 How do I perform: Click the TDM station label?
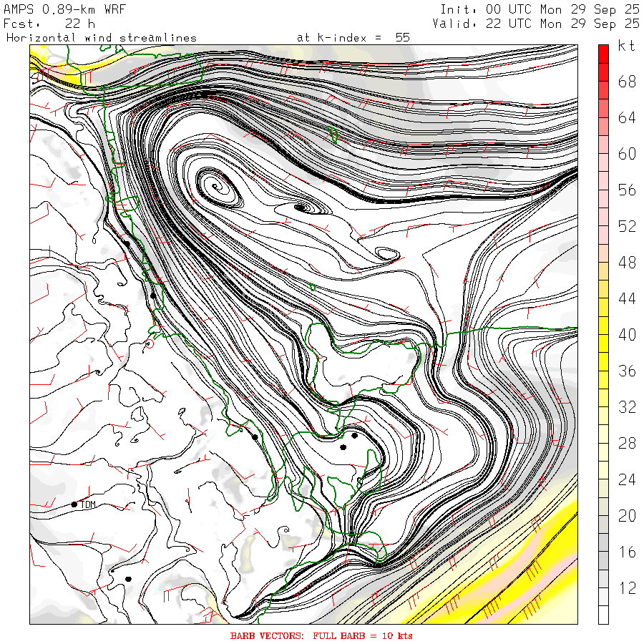click(x=88, y=504)
